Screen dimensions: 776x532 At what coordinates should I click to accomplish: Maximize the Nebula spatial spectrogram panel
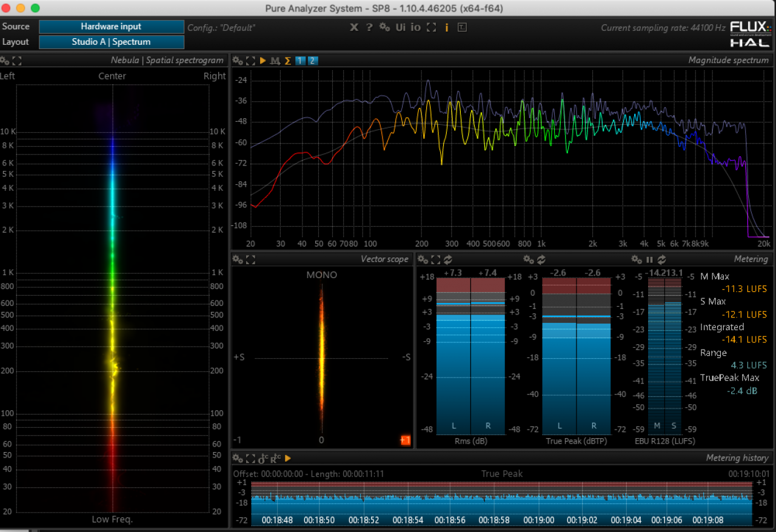[17, 61]
